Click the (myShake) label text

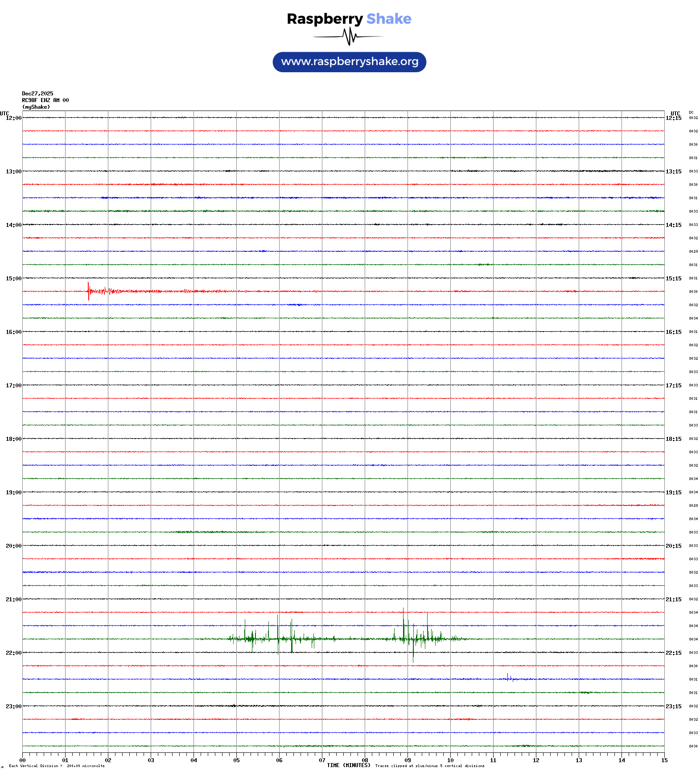[x=36, y=107]
